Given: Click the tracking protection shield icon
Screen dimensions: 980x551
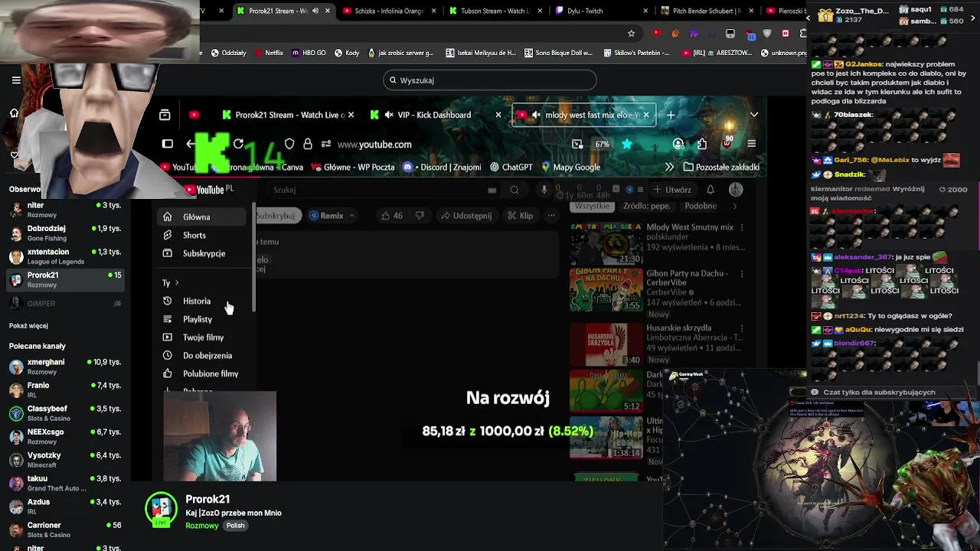Looking at the screenshot, I should click(x=289, y=144).
